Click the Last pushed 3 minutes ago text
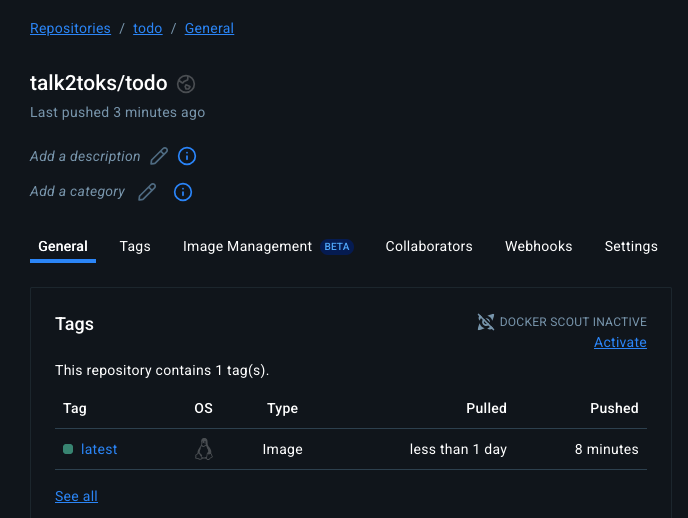 118,112
